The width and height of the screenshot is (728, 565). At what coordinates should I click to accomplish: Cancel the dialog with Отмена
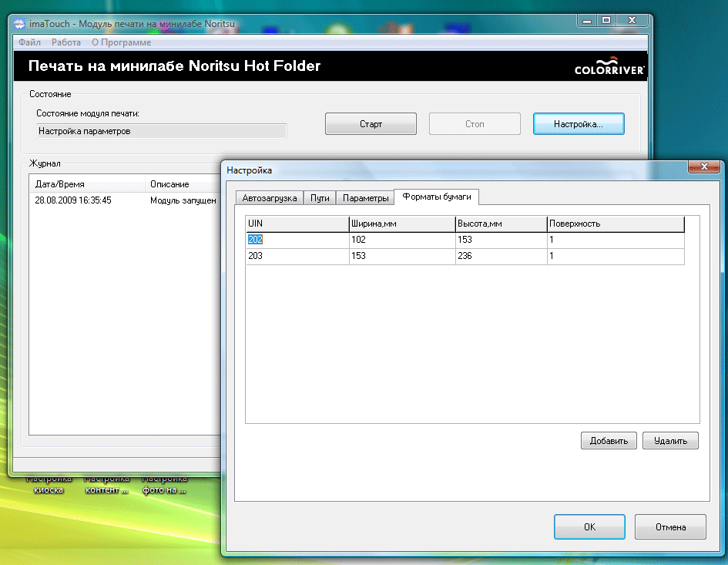(x=670, y=527)
